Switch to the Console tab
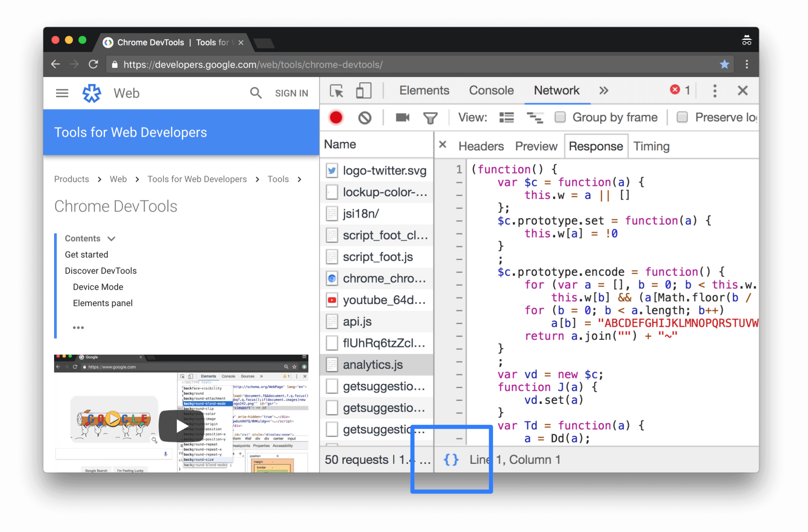 [x=491, y=91]
